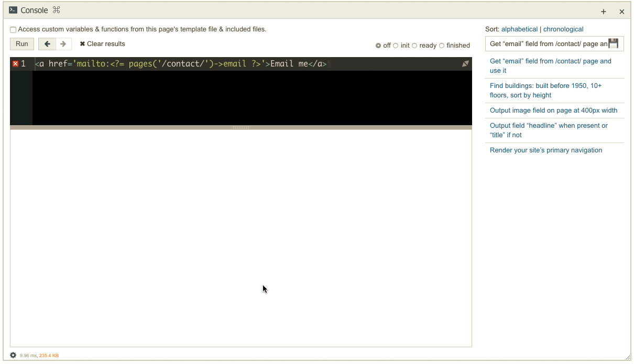This screenshot has height=364, width=634.
Task: Expand the editor with the paper-plane corner icon
Action: 465,63
